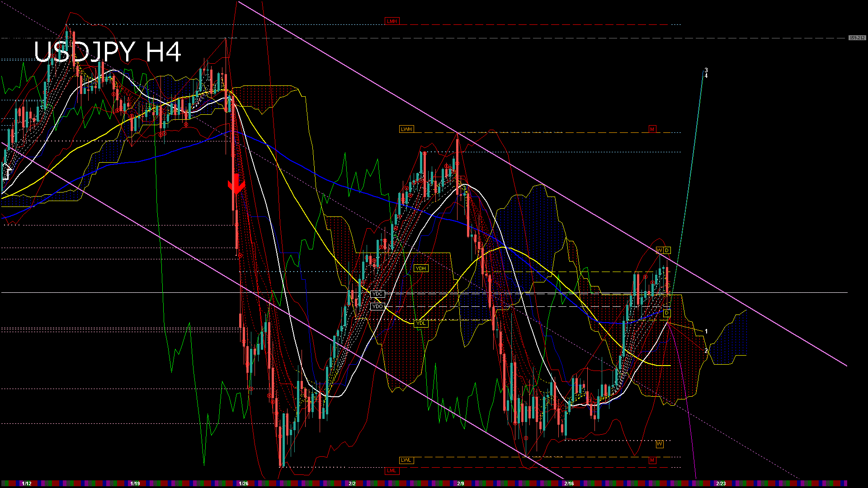Click the D label beside the orange W
The height and width of the screenshot is (488, 868).
coord(666,250)
